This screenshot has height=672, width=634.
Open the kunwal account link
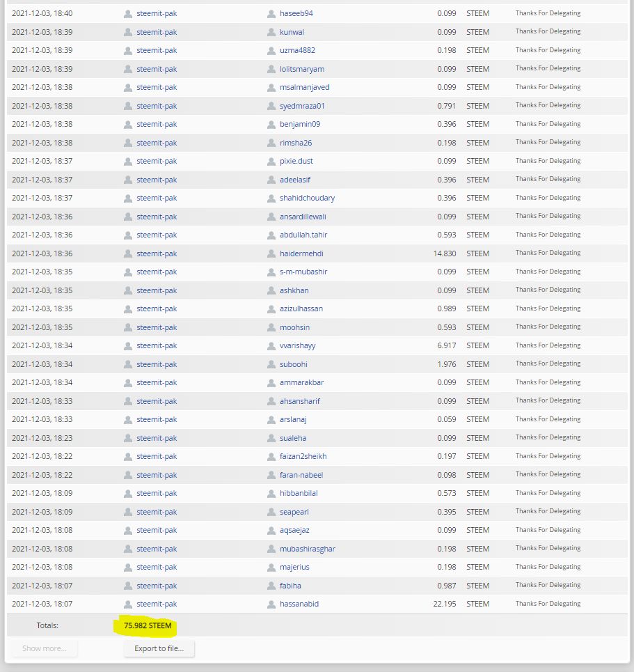pyautogui.click(x=292, y=32)
